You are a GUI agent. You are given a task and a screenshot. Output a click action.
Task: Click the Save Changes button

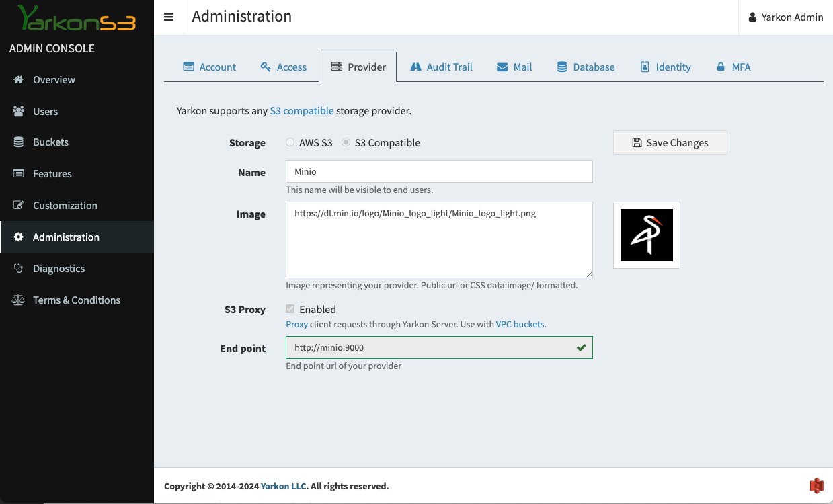pos(670,142)
